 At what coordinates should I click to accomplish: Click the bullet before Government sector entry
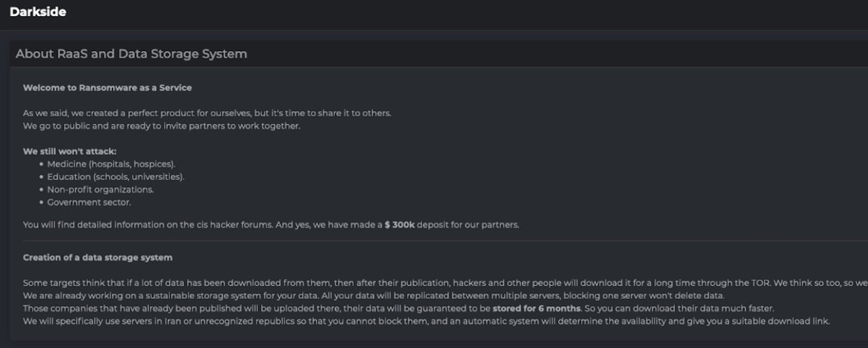pyautogui.click(x=41, y=202)
